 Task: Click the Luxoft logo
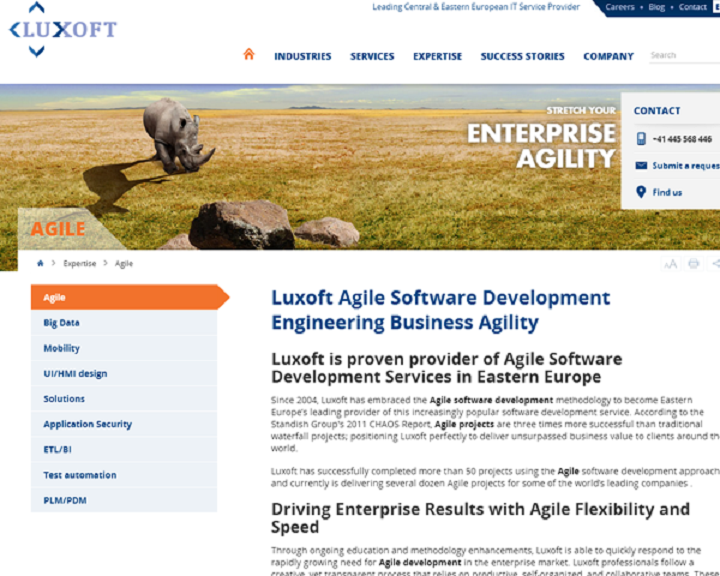(63, 29)
